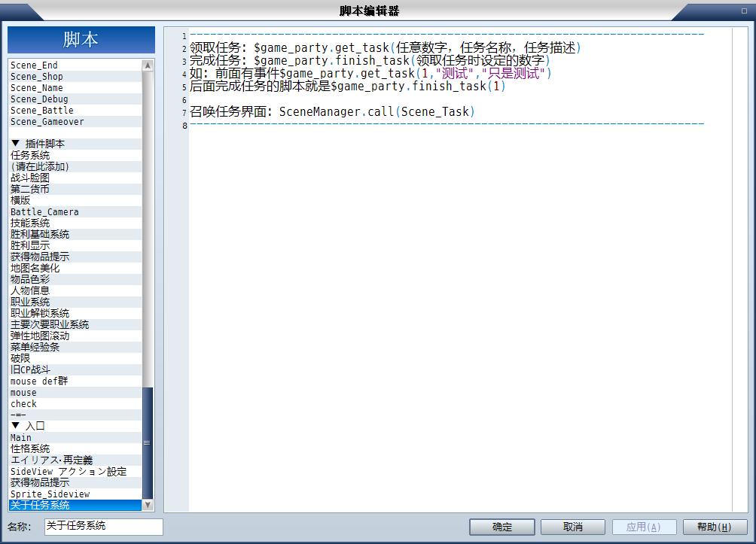Select the ▼ 入口 section header row
The width and height of the screenshot is (756, 544).
(76, 426)
